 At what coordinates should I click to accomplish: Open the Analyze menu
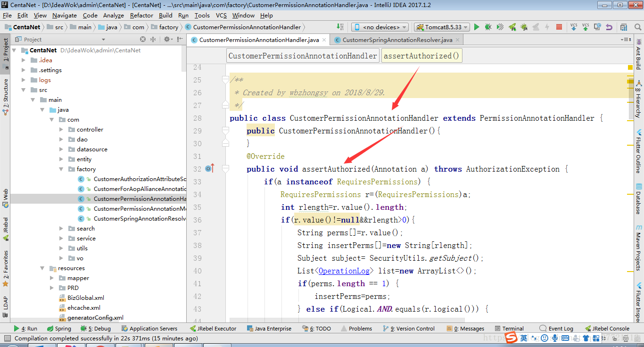(x=114, y=15)
